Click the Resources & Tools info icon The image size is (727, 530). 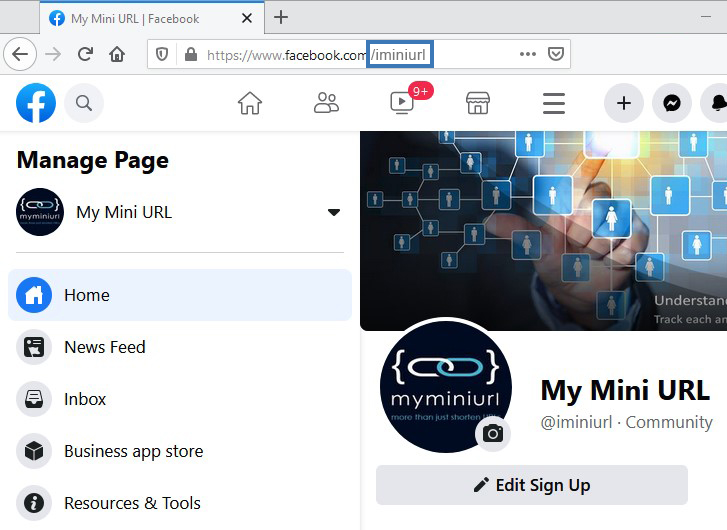34,503
